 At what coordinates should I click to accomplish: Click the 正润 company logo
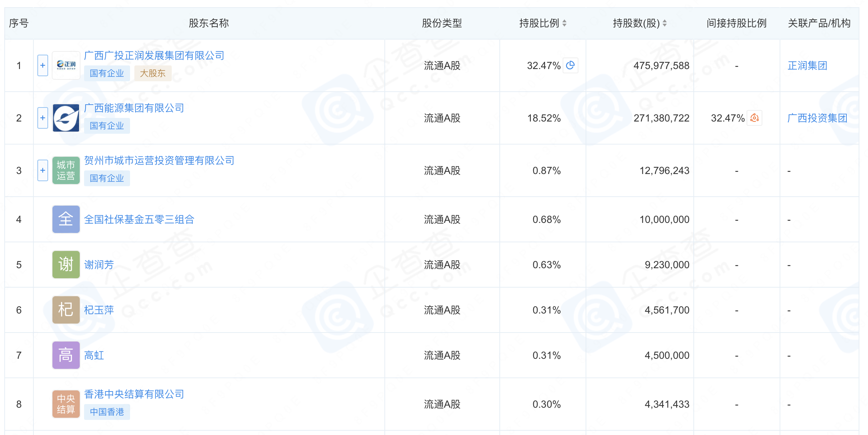pos(66,65)
